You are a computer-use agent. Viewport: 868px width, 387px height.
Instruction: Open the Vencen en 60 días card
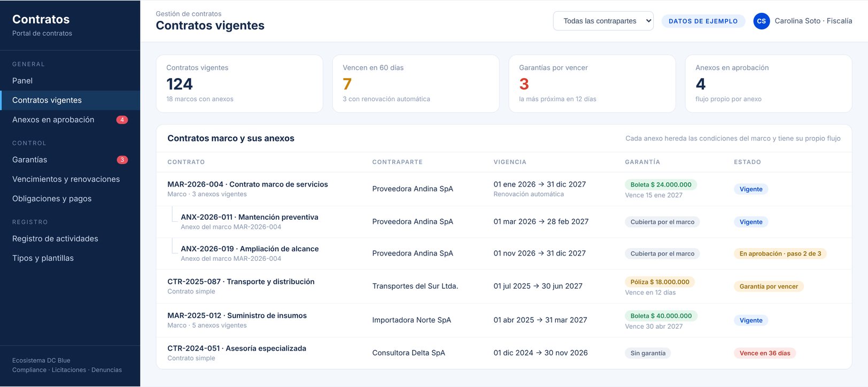point(416,83)
